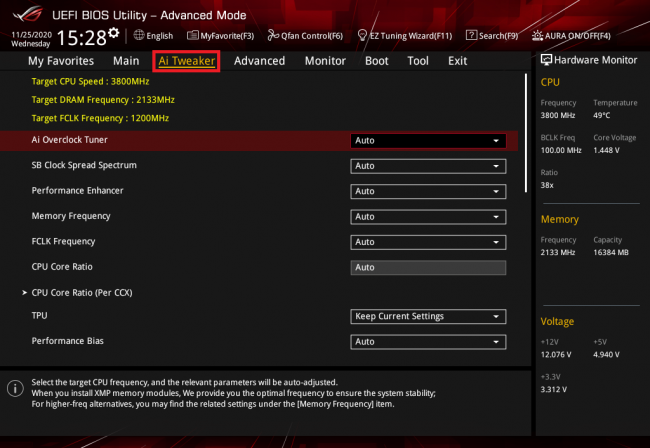Open SB Clock Spread Spectrum dropdown

pos(428,166)
